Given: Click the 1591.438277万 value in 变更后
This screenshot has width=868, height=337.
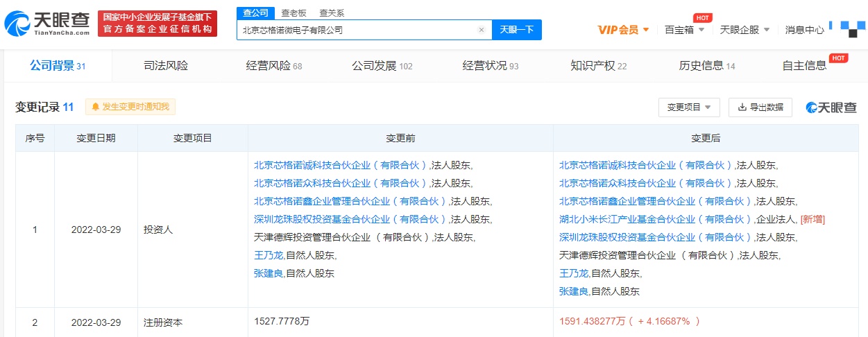Looking at the screenshot, I should [592, 321].
